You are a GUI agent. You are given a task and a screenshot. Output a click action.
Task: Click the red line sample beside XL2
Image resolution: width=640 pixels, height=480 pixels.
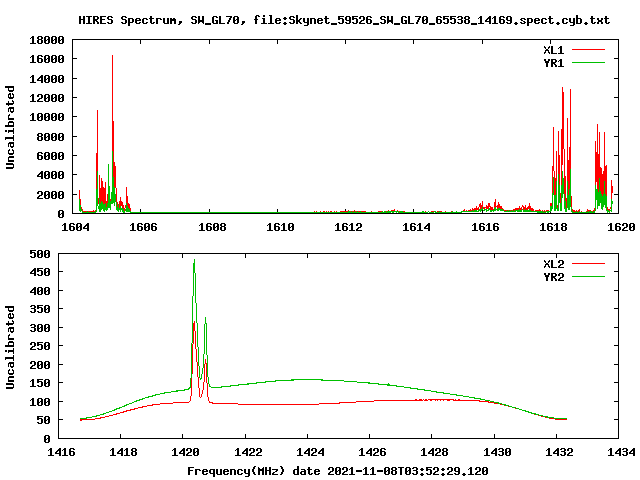coord(588,264)
